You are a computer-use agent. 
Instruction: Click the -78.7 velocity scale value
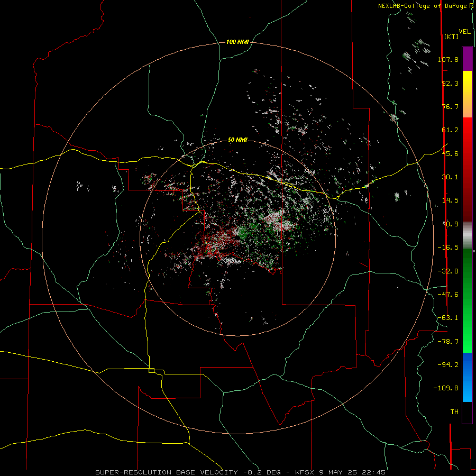(448, 342)
